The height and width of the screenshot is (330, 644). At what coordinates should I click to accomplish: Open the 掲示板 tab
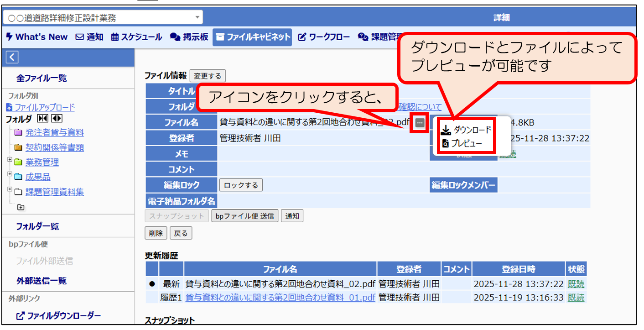click(x=189, y=37)
